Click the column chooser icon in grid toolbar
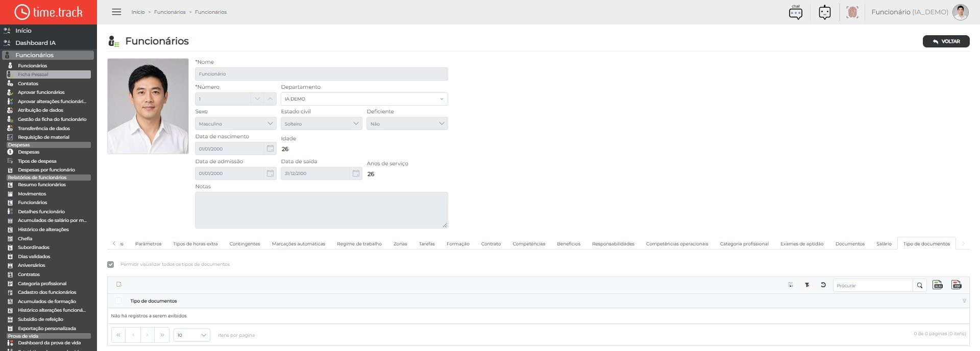The height and width of the screenshot is (351, 980). click(791, 285)
